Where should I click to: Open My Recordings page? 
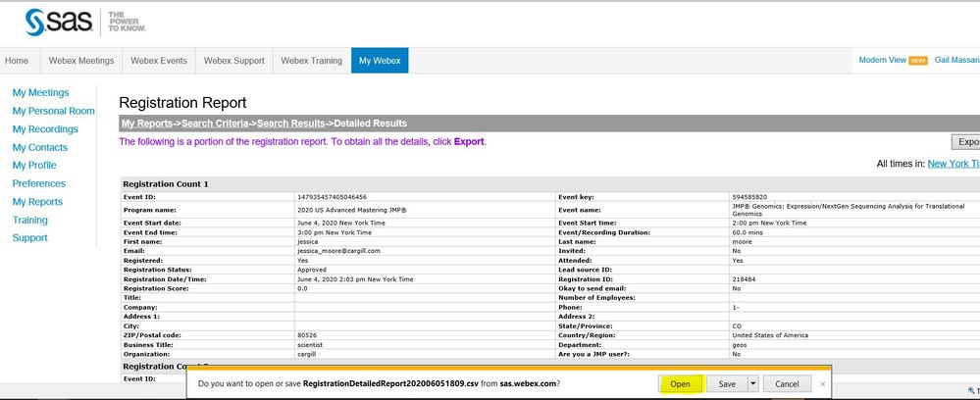[45, 128]
